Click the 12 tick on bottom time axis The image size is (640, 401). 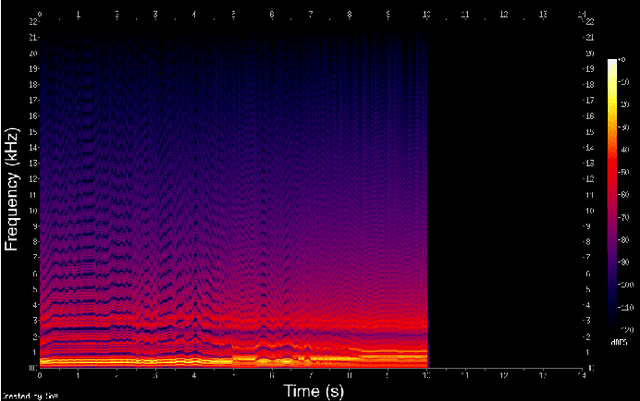504,374
